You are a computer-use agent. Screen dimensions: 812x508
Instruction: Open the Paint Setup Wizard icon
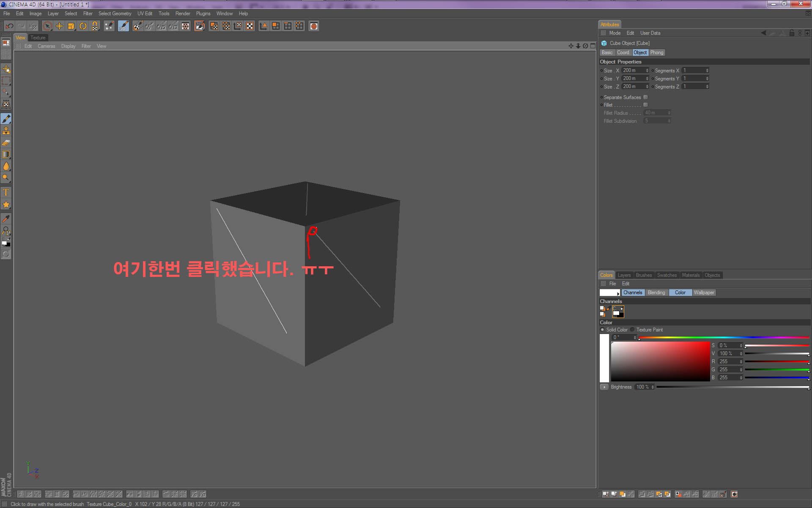[109, 26]
